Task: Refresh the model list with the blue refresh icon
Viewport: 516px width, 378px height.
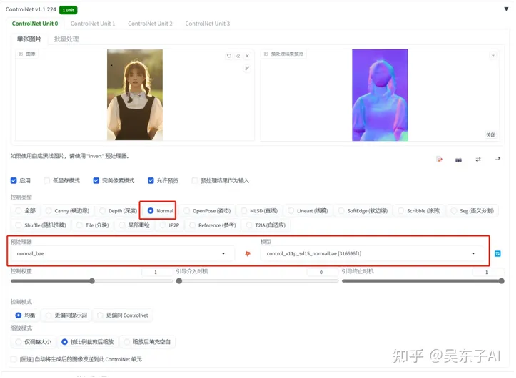Action: click(498, 254)
